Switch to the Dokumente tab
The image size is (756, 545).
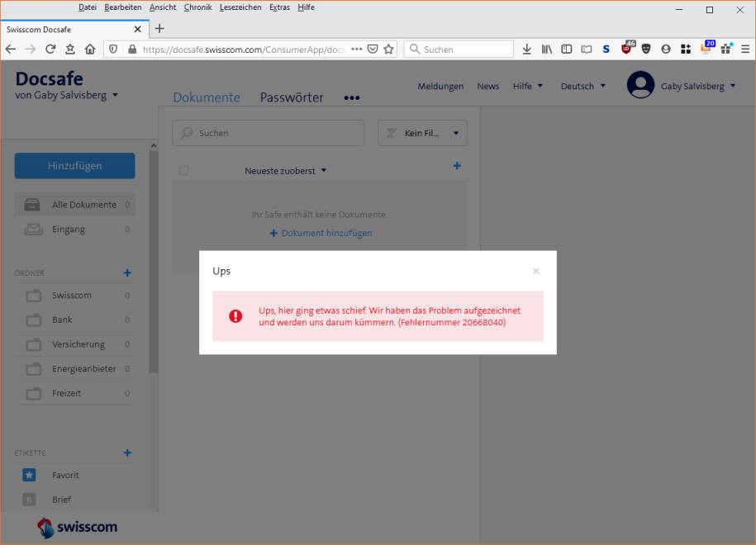(207, 97)
